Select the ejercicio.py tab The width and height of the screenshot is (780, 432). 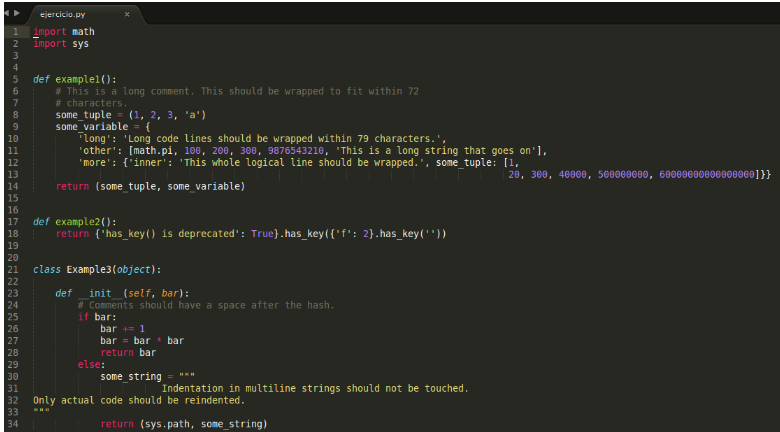[x=66, y=15]
